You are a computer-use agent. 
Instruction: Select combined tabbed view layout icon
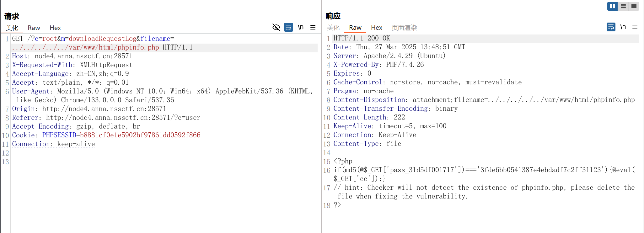coord(634,6)
